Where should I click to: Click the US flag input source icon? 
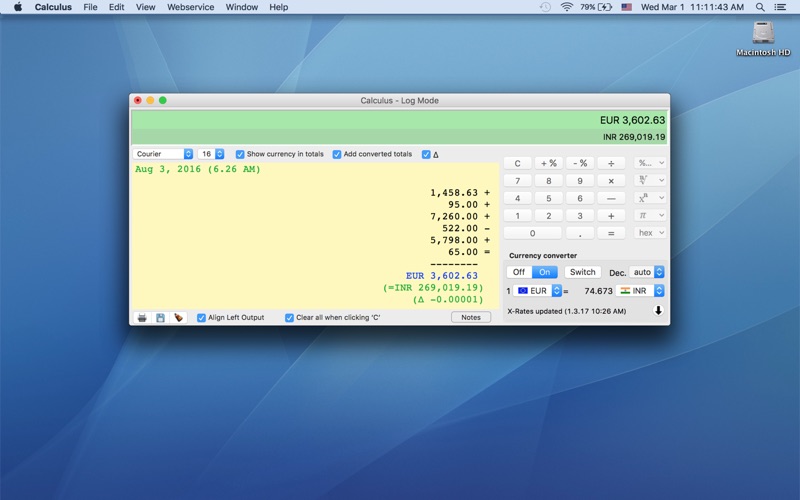click(x=627, y=7)
